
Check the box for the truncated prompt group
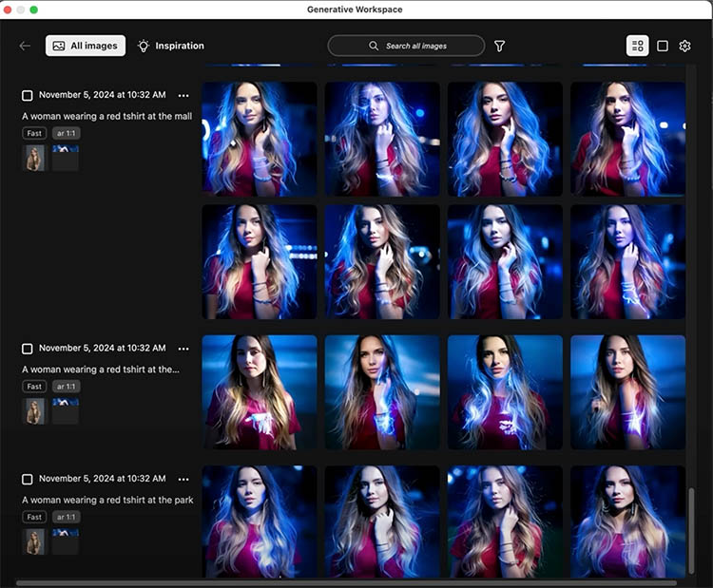[x=28, y=349]
